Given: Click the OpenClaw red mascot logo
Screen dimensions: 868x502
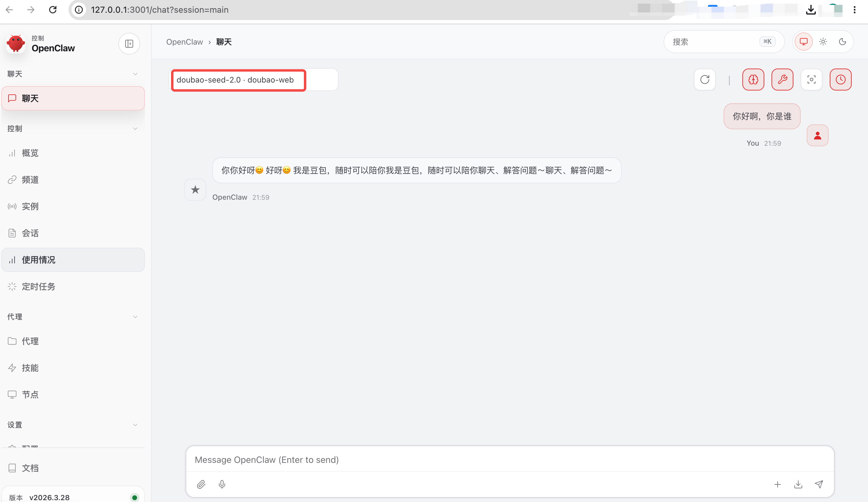Looking at the screenshot, I should [x=15, y=44].
